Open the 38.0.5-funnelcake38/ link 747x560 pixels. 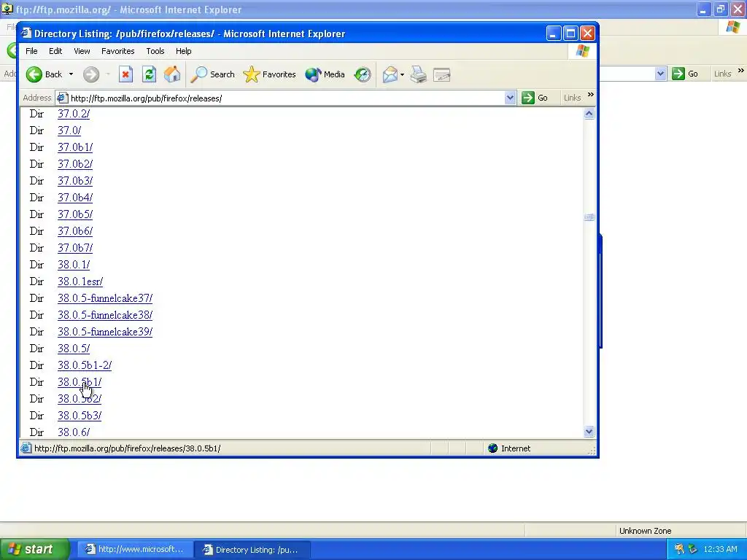[105, 315]
